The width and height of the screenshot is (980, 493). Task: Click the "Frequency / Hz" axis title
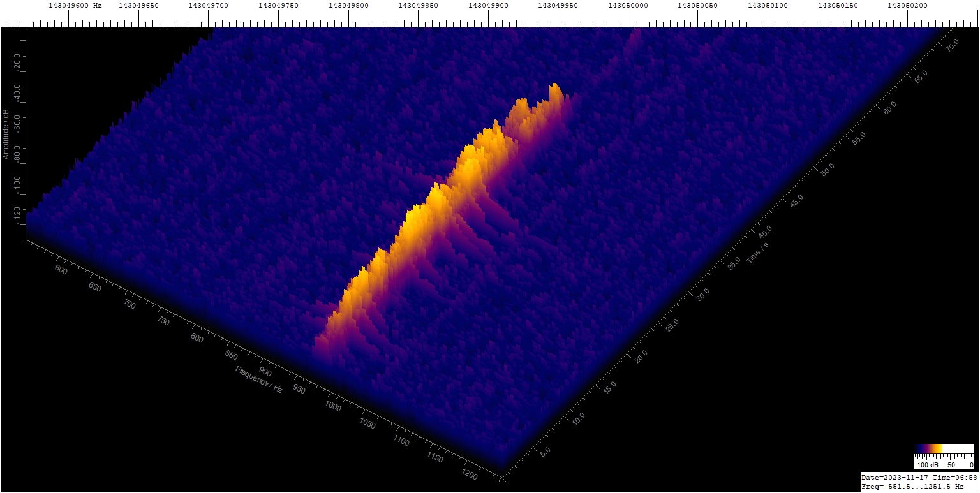[x=258, y=379]
